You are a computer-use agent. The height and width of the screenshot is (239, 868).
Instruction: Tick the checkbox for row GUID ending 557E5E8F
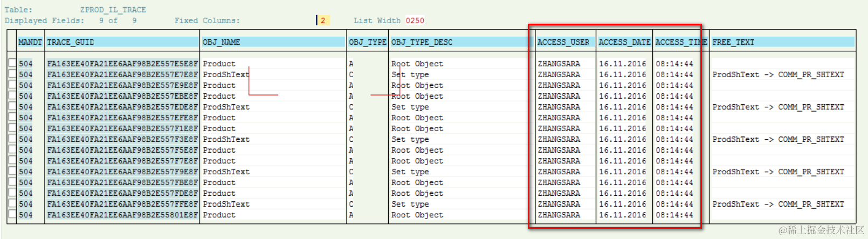tap(12, 63)
